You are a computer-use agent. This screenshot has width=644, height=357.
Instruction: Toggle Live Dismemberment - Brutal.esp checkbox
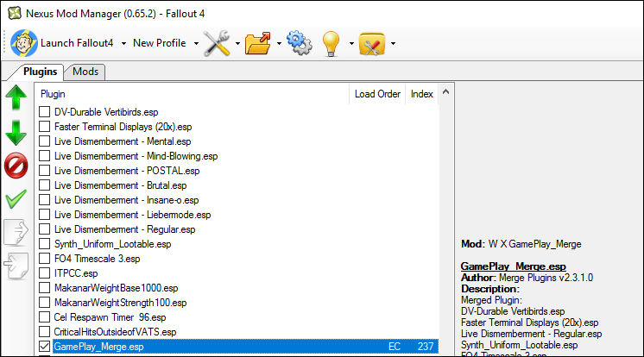tap(44, 185)
